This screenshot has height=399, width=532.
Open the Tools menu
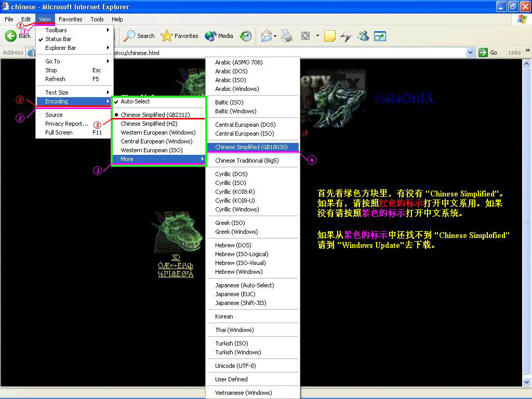coord(97,19)
